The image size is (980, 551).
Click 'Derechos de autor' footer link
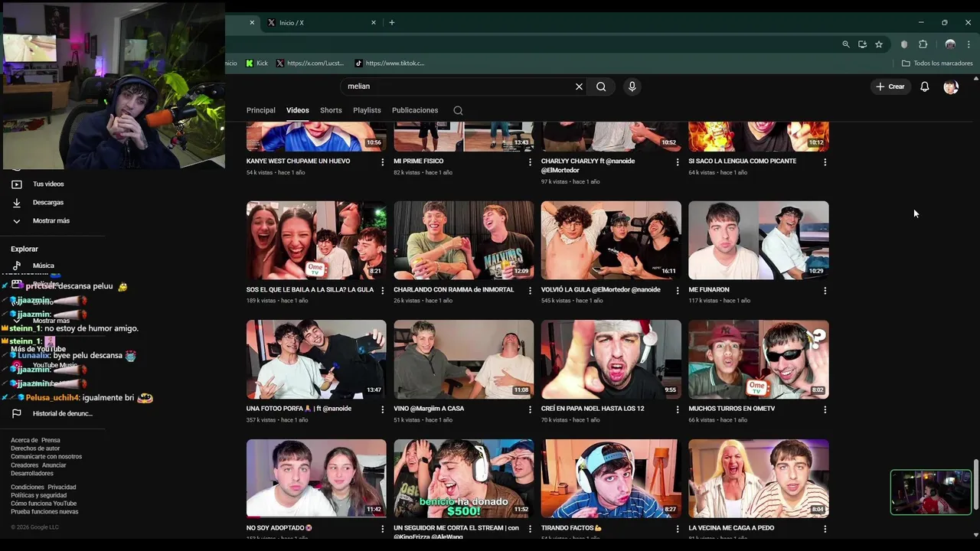pos(35,448)
